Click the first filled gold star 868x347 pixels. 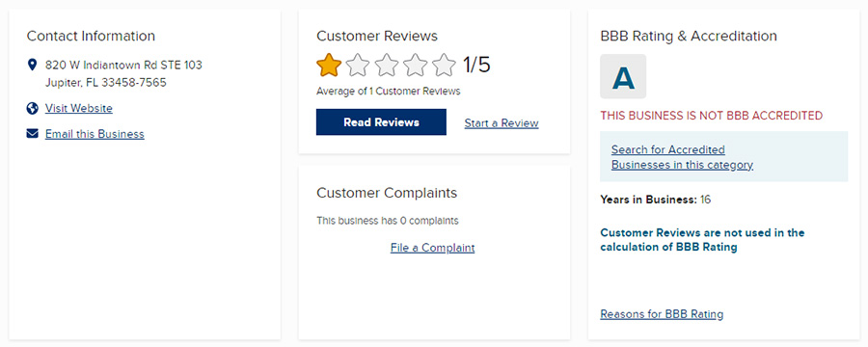coord(328,65)
